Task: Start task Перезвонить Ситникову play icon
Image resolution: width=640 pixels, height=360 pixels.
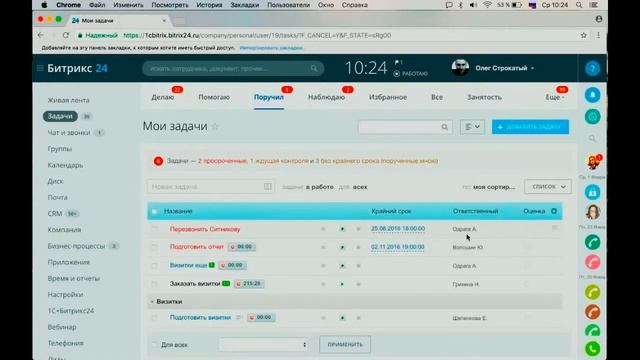Action: (x=342, y=229)
